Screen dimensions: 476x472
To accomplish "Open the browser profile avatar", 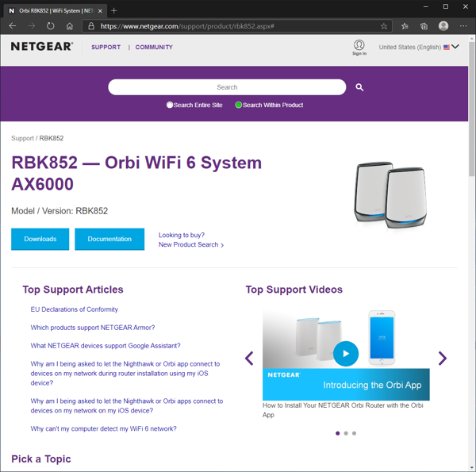I will [x=443, y=26].
